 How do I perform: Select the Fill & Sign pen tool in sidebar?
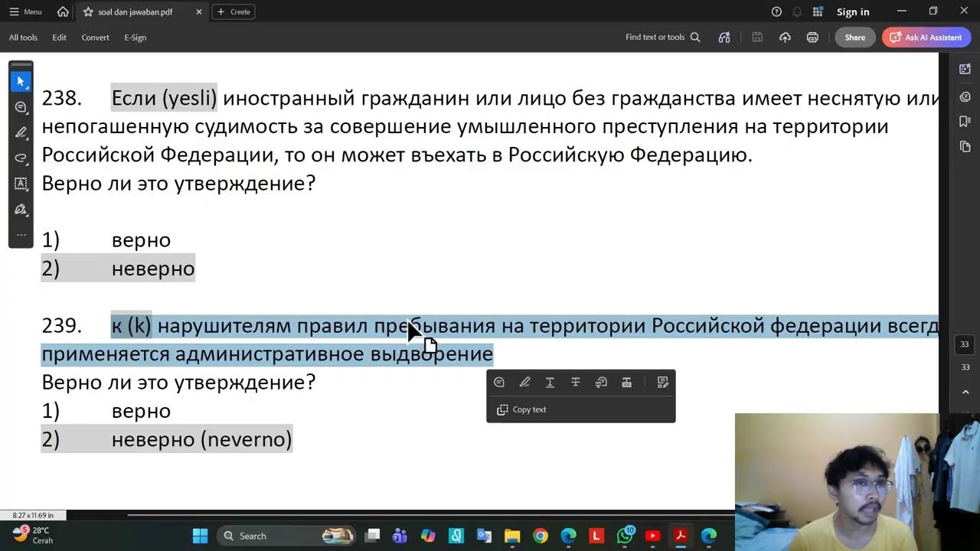click(x=21, y=210)
